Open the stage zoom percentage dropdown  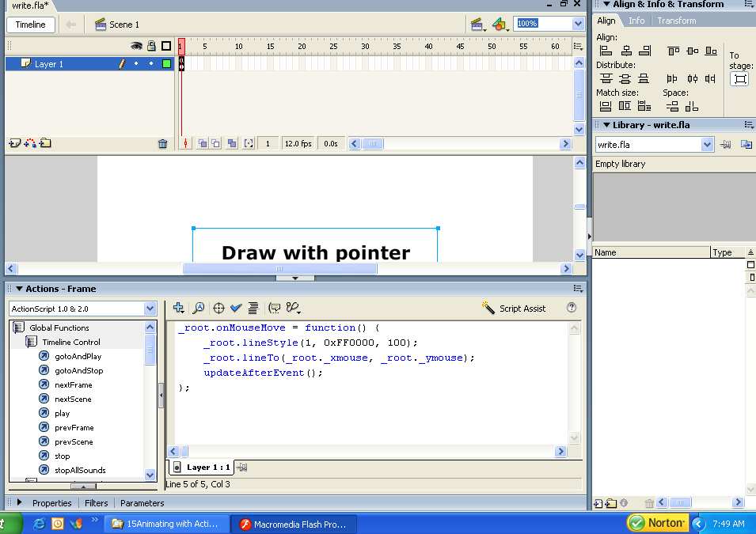click(x=578, y=24)
